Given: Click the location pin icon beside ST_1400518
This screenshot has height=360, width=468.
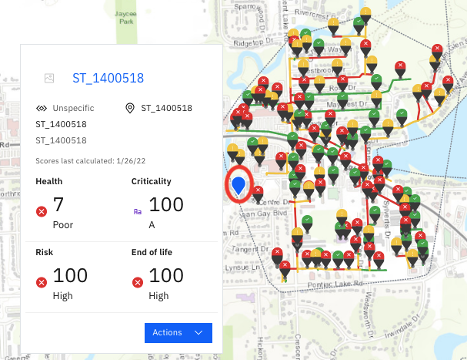Looking at the screenshot, I should (x=130, y=108).
